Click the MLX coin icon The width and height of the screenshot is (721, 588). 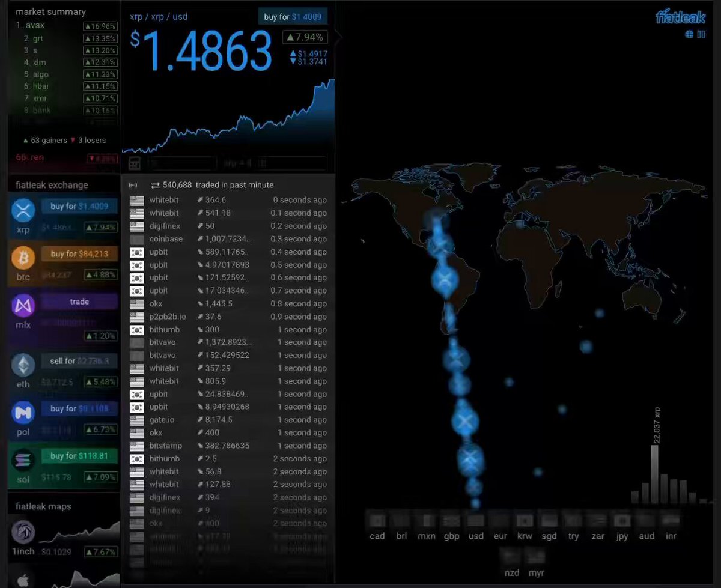(x=23, y=306)
